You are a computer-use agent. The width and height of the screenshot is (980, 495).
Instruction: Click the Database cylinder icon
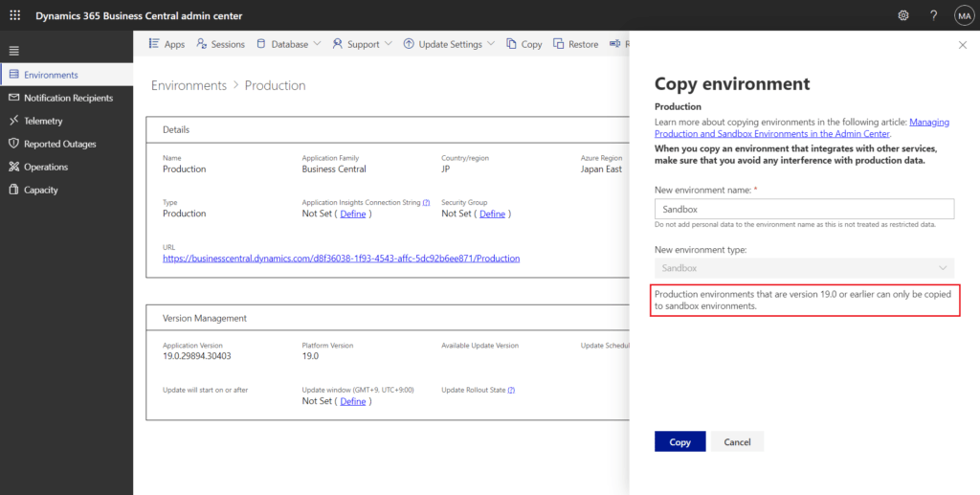(261, 44)
